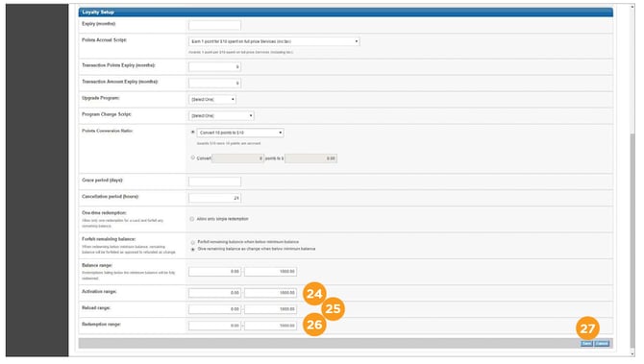Screen dimensions: 644x364
Task: Select Give remaining balance as change option
Action: pos(192,249)
